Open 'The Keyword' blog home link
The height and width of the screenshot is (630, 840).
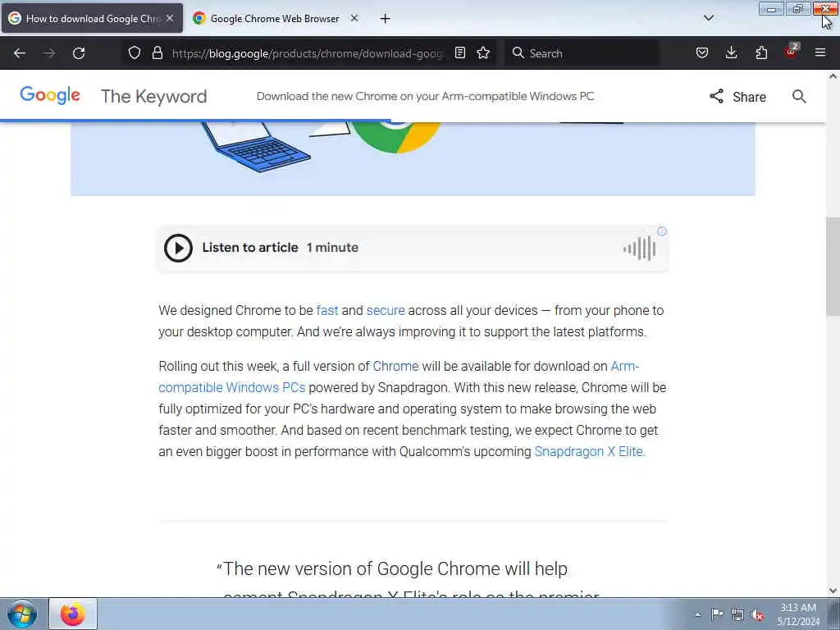click(x=153, y=97)
